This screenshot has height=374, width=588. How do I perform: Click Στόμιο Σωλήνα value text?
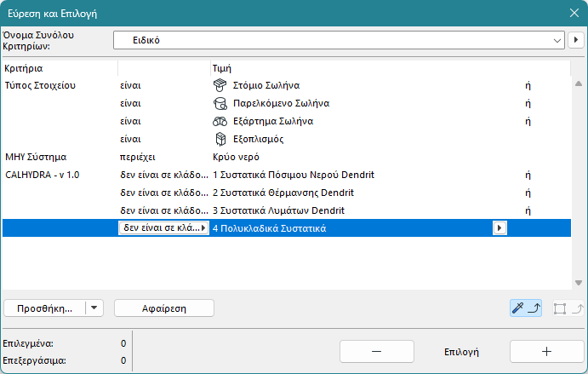point(266,85)
